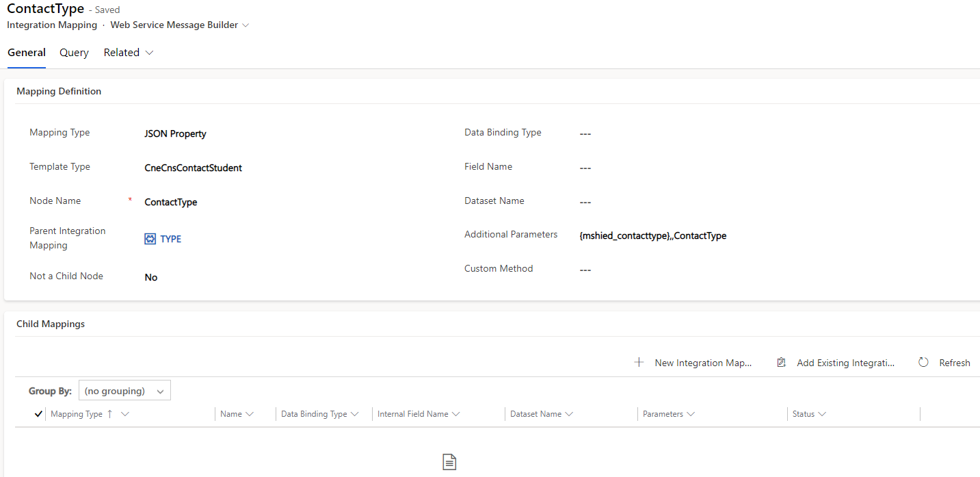
Task: Click the Parent Integration Mapping label
Action: point(68,238)
